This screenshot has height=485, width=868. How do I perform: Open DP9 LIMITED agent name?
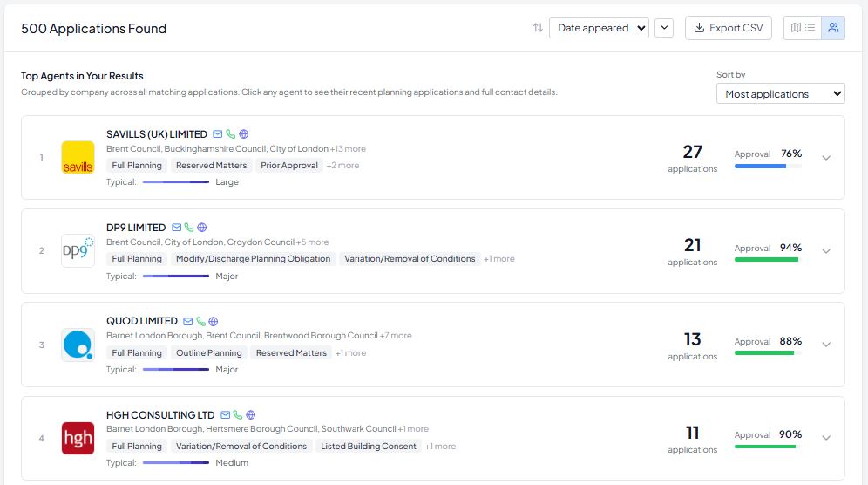136,228
